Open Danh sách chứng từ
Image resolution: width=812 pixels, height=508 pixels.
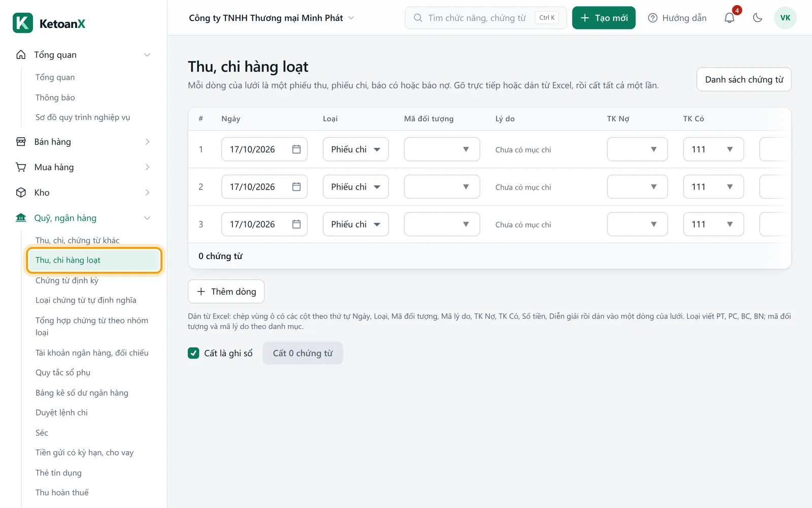tap(744, 79)
